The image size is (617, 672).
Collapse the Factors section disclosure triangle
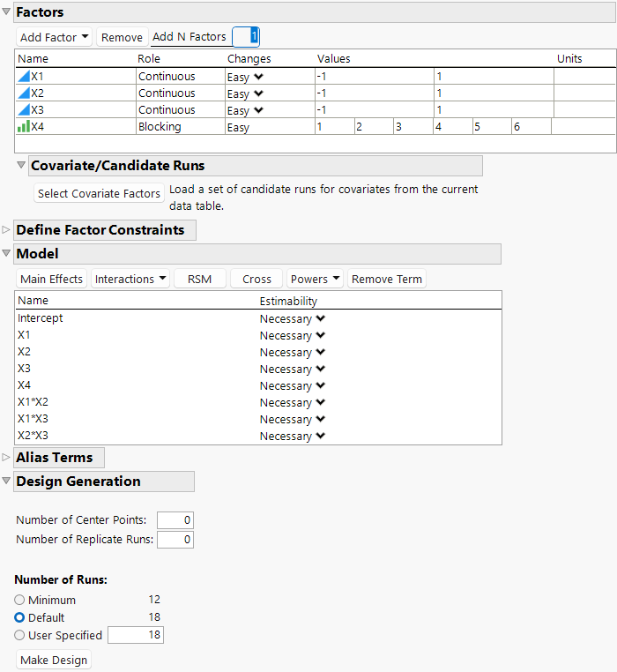tap(7, 12)
